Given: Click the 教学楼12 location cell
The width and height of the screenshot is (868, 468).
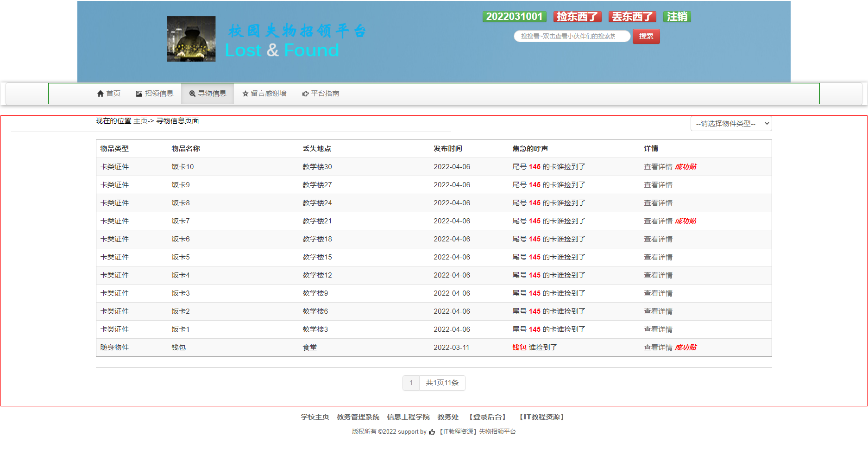Looking at the screenshot, I should (317, 275).
